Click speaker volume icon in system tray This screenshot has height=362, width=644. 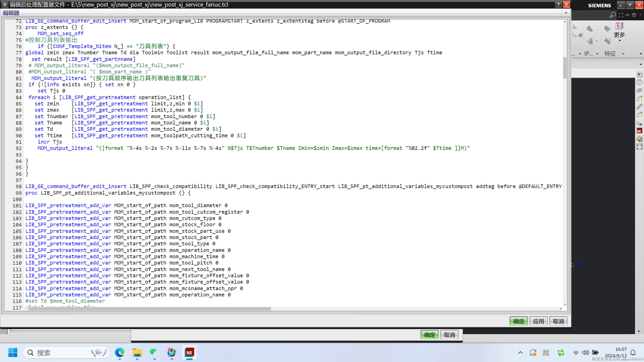(585, 353)
